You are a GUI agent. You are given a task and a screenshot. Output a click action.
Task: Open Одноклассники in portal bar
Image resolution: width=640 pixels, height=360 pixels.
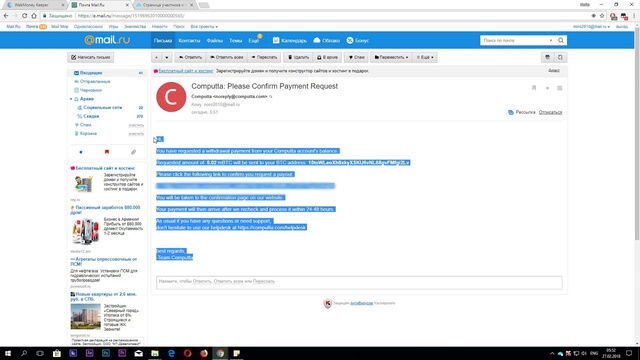(x=88, y=27)
